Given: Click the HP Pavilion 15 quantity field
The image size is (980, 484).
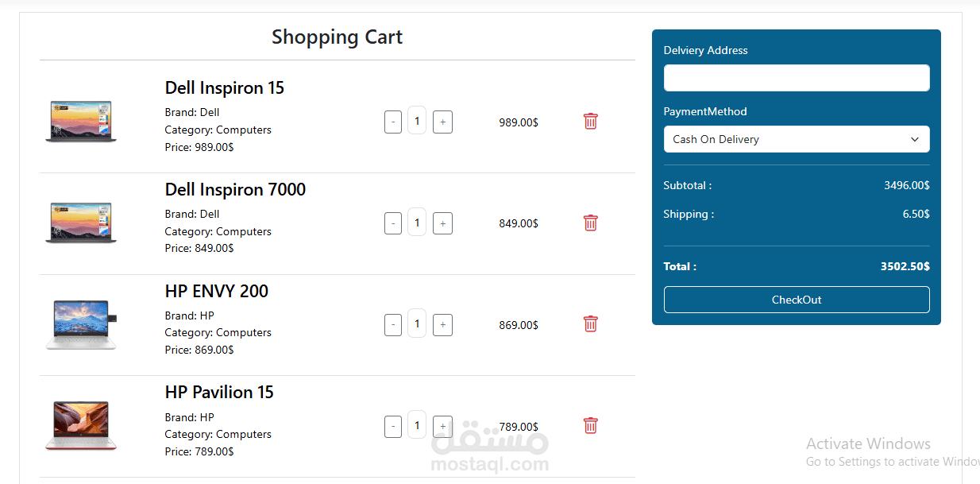Looking at the screenshot, I should [417, 425].
